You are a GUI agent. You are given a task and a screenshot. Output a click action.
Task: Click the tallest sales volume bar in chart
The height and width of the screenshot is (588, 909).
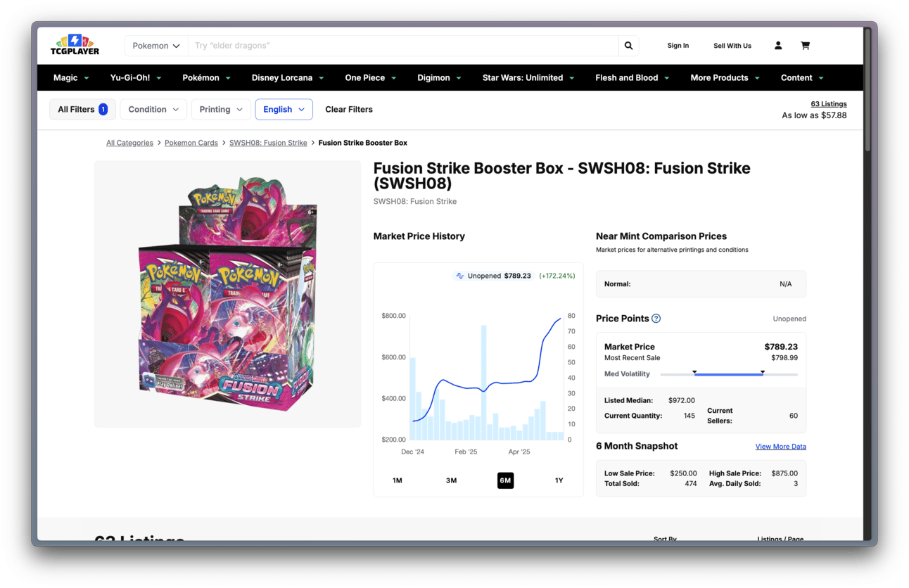click(x=483, y=383)
